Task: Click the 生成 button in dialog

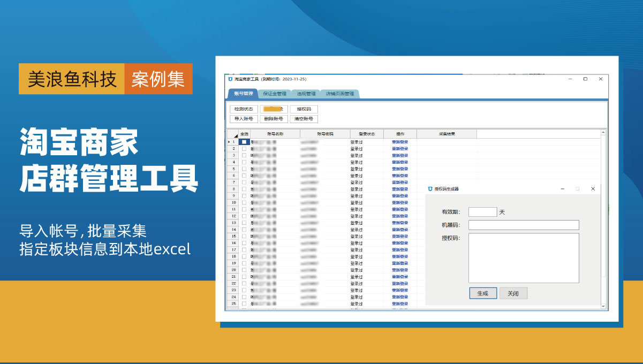Action: point(483,293)
